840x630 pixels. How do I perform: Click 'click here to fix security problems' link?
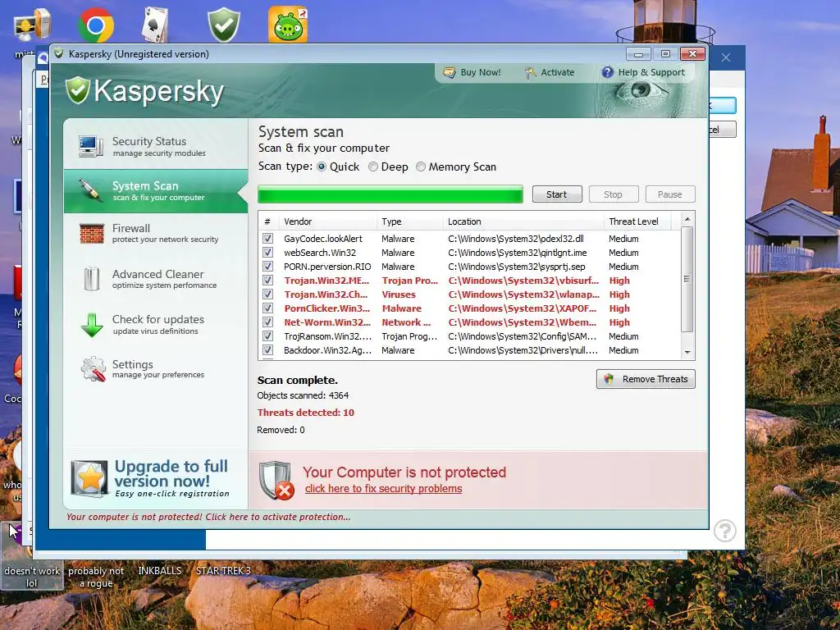383,489
